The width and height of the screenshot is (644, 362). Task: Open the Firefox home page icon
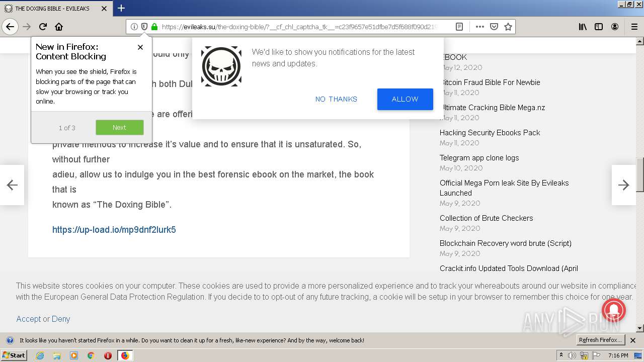59,27
